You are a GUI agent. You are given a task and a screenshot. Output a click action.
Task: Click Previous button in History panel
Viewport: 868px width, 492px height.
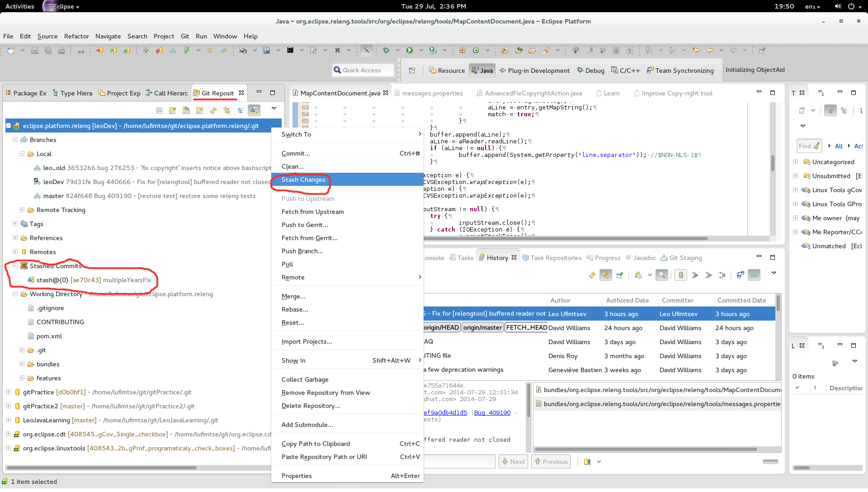pyautogui.click(x=551, y=461)
